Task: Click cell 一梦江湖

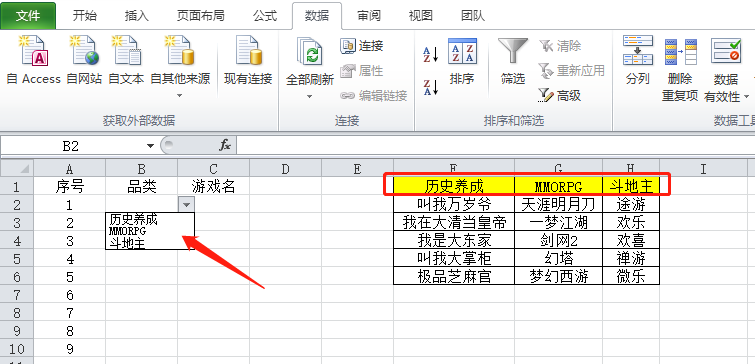Action: point(559,222)
